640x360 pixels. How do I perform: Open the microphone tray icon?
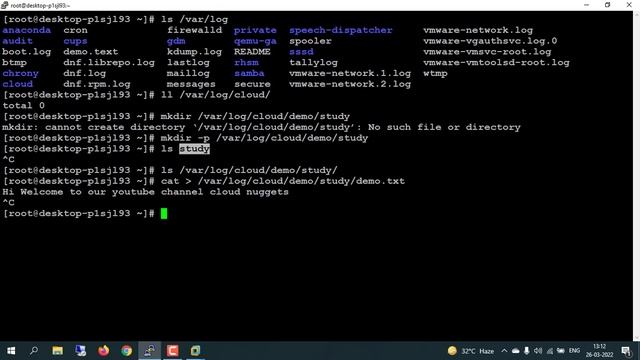pos(527,351)
